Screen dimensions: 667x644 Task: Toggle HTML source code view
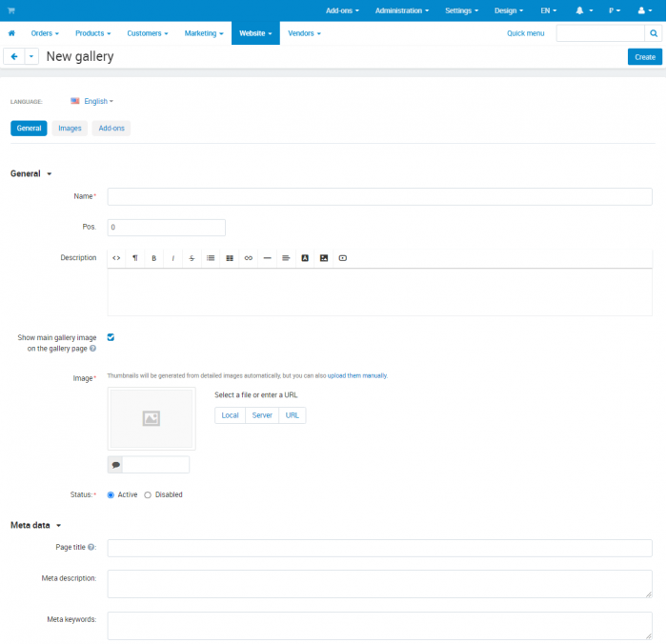click(x=116, y=258)
